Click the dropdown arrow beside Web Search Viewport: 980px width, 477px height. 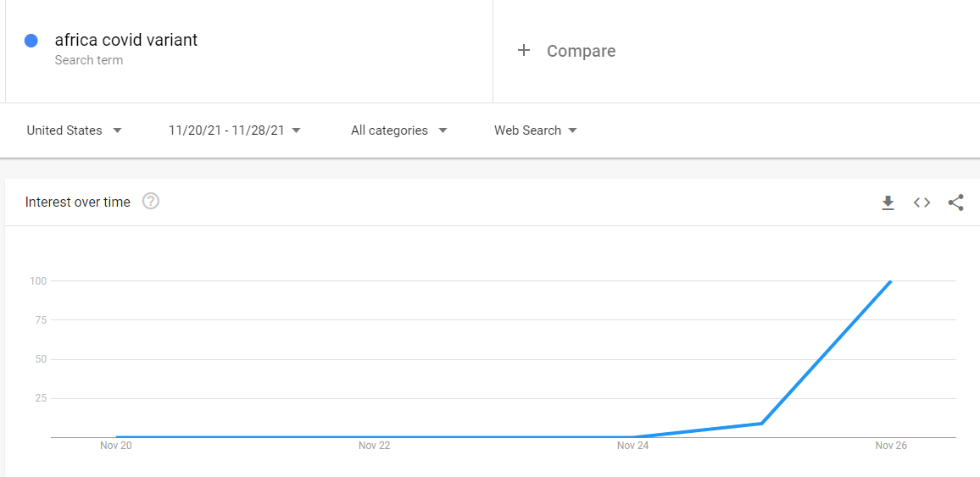tap(572, 130)
